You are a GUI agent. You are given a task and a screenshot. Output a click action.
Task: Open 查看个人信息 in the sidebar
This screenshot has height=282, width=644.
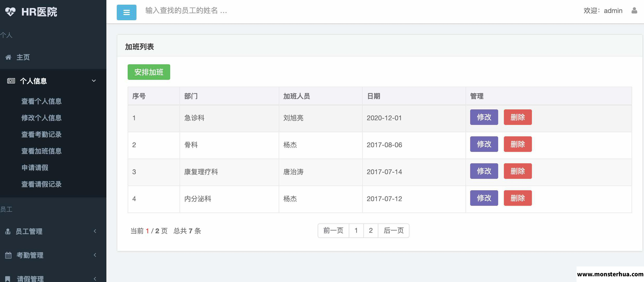42,101
